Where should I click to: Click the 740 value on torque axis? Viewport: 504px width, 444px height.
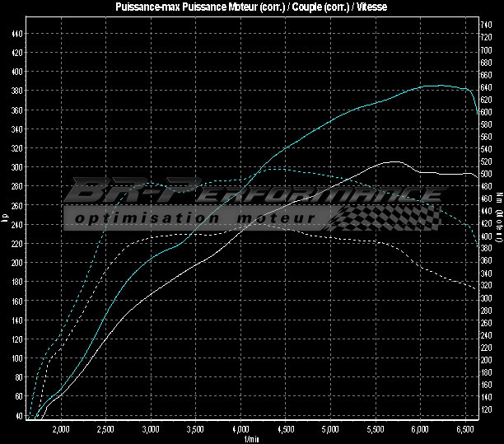click(x=487, y=26)
